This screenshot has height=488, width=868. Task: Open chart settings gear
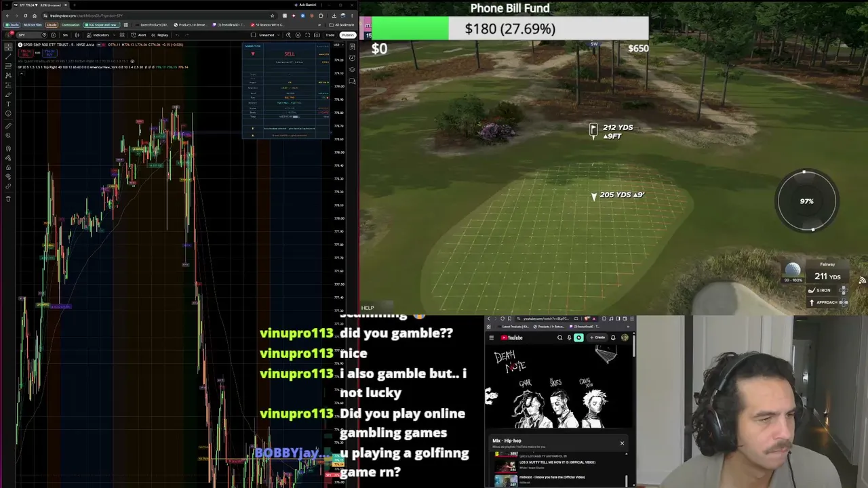point(298,35)
